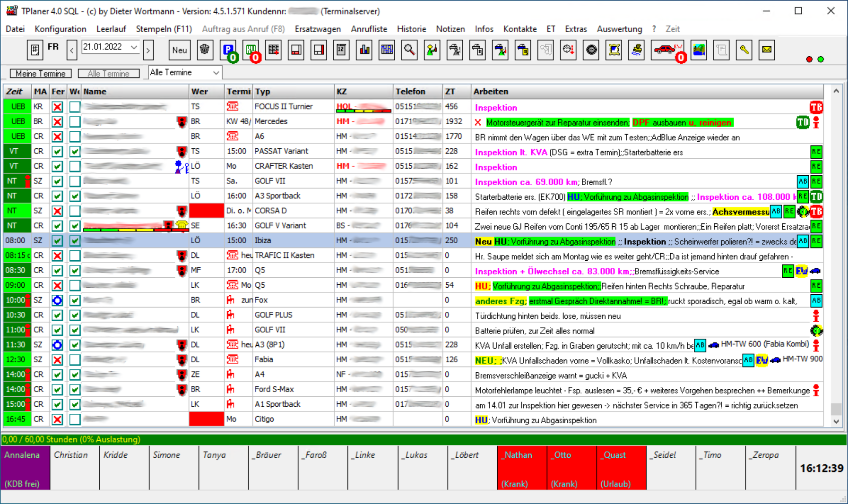The height and width of the screenshot is (504, 848).
Task: Select employee _Quast (Urlaub) tile
Action: 621,469
